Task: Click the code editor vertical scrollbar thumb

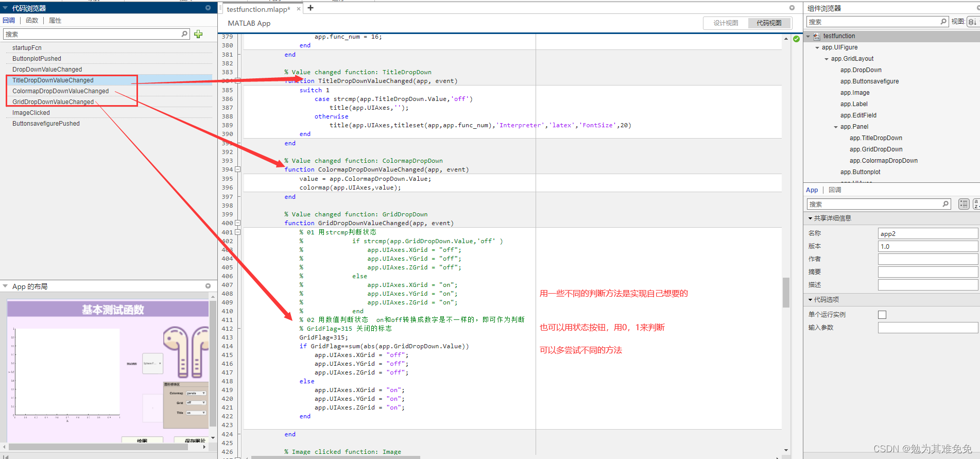Action: pyautogui.click(x=786, y=292)
